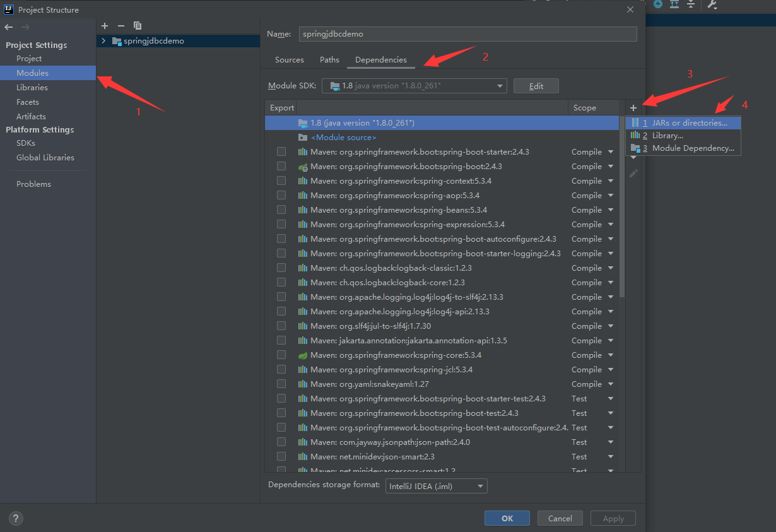Click the pencil edit dependency icon
This screenshot has width=776, height=532.
point(633,173)
